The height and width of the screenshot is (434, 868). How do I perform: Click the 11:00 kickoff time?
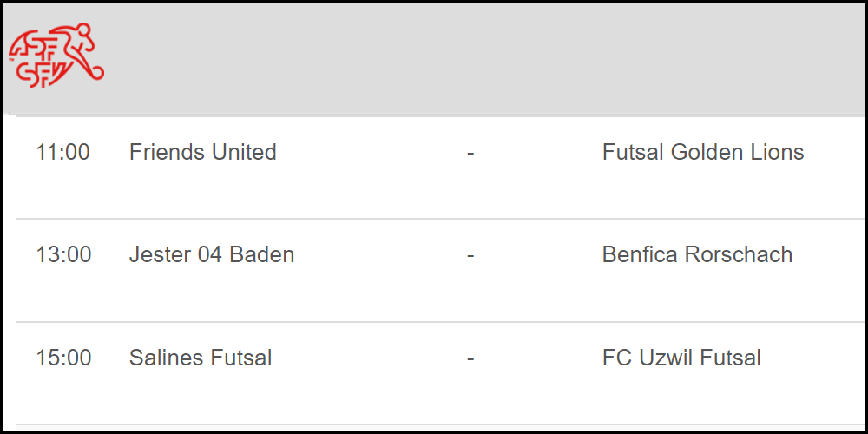pyautogui.click(x=62, y=153)
